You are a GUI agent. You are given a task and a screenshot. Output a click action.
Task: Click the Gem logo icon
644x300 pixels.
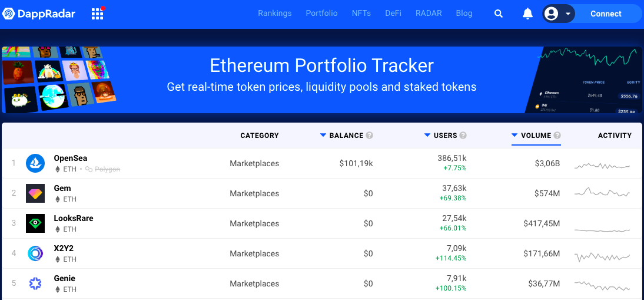35,193
